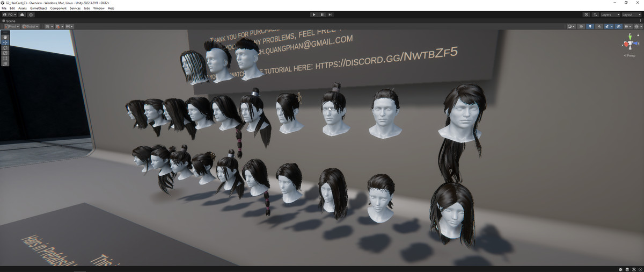Click the debug mode bug icon

[634, 268]
